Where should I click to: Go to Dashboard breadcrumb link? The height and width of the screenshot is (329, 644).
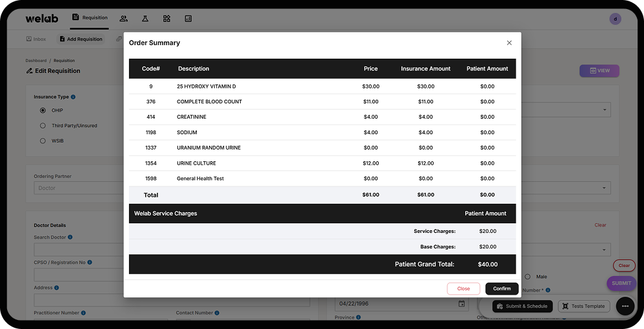(x=36, y=61)
